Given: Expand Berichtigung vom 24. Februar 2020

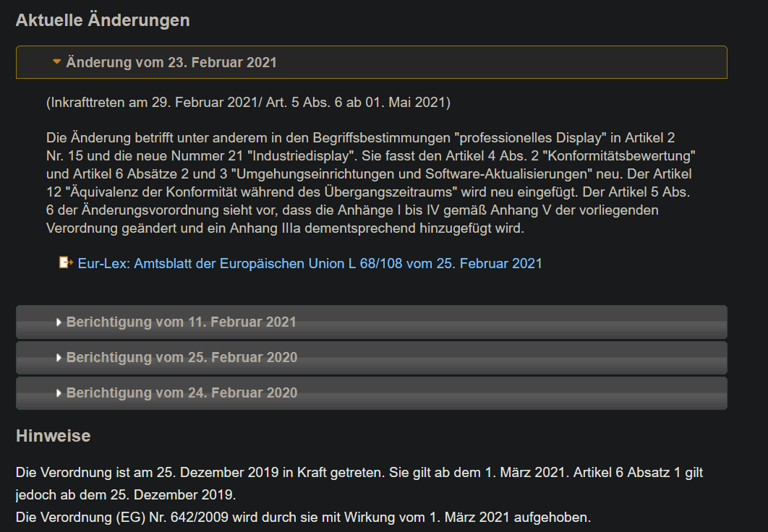Looking at the screenshot, I should [x=182, y=393].
